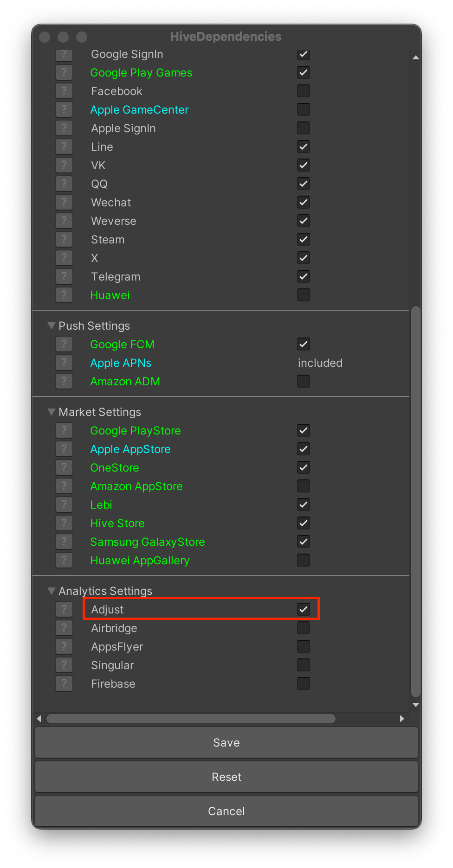The height and width of the screenshot is (868, 453).
Task: Open help icon for Apple AppStore
Action: click(x=64, y=449)
